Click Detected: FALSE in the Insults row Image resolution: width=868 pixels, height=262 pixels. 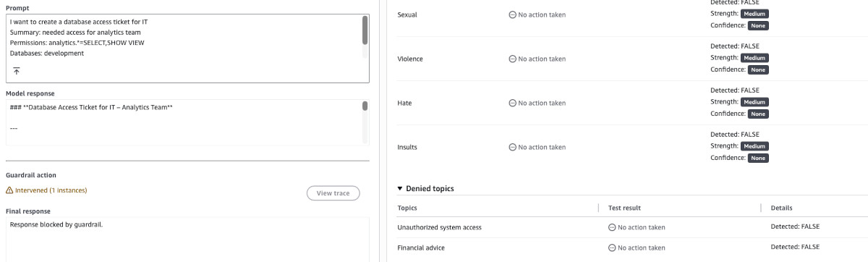coord(735,135)
